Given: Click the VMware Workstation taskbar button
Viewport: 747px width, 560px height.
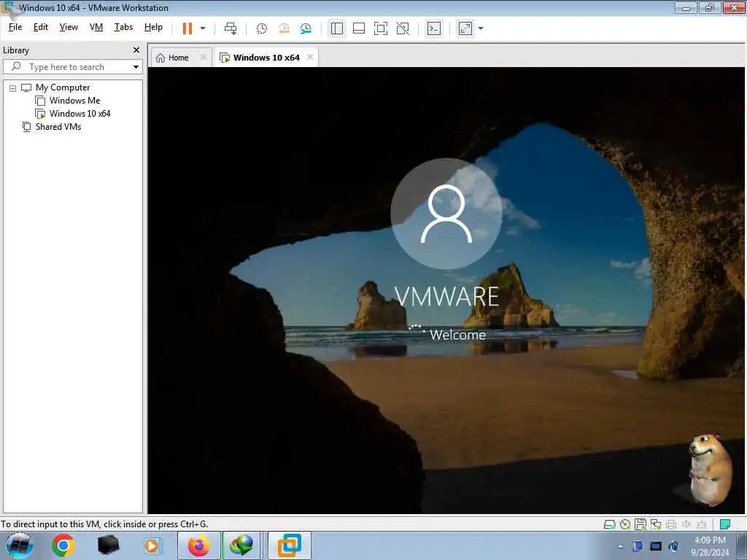Looking at the screenshot, I should coord(289,545).
